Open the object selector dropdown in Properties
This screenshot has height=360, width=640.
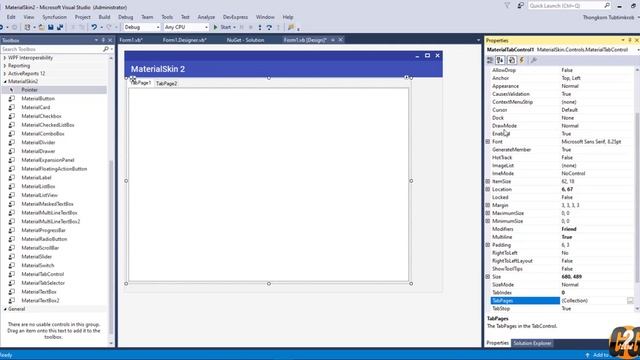coord(638,50)
